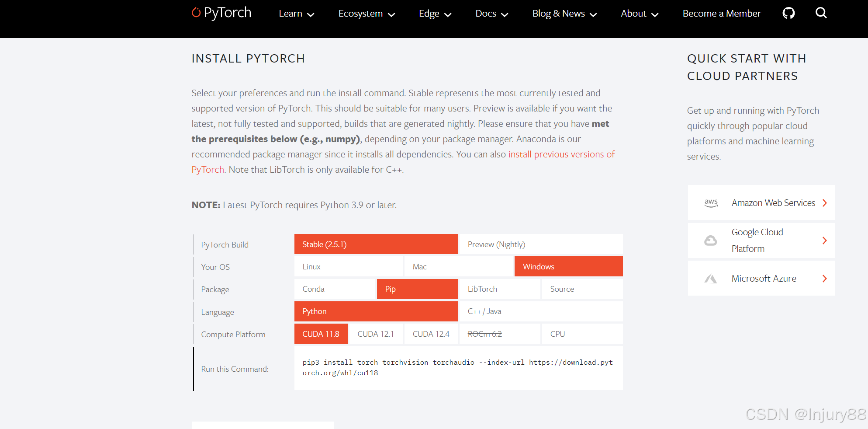Select CPU compute platform
868x429 pixels.
tap(582, 334)
